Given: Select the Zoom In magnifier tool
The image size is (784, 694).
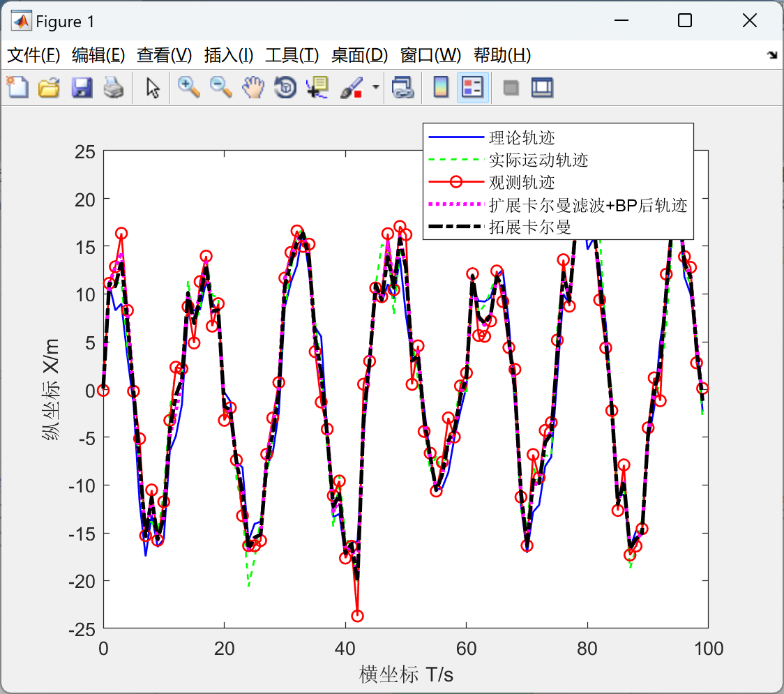Looking at the screenshot, I should (x=188, y=87).
